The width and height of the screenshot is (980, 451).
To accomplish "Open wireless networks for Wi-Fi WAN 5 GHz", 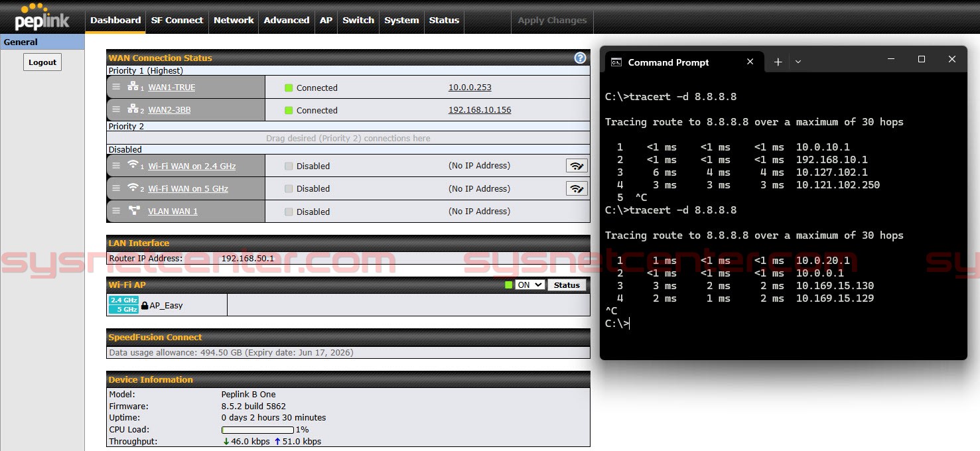I will 577,188.
